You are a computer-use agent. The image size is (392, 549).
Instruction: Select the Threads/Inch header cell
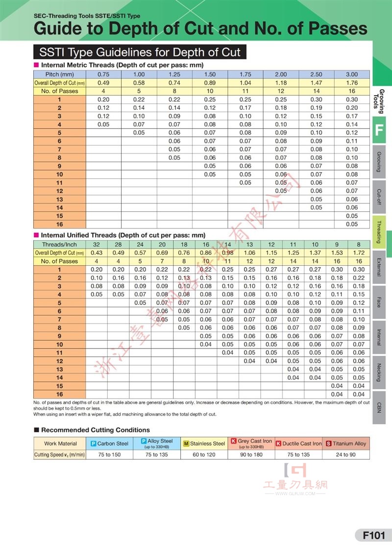click(59, 245)
